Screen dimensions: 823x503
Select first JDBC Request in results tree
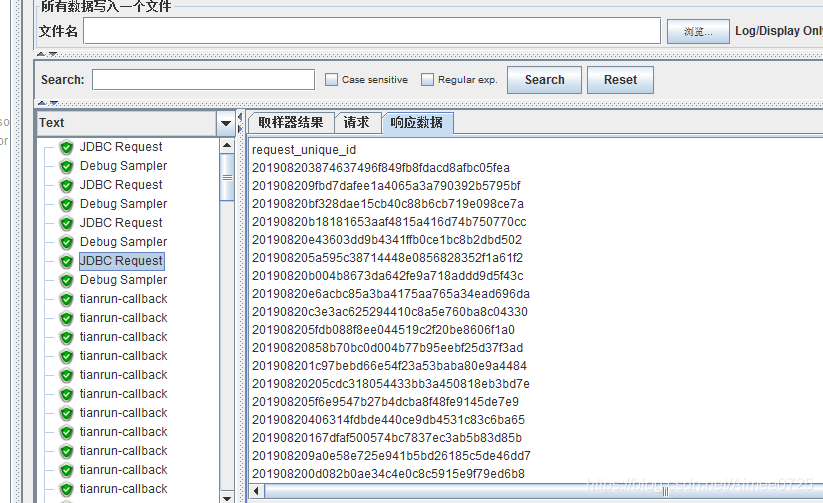(x=121, y=147)
